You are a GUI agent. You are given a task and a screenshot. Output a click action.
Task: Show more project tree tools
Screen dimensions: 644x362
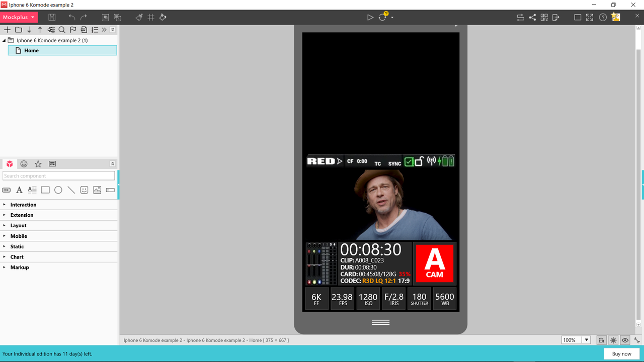(104, 30)
